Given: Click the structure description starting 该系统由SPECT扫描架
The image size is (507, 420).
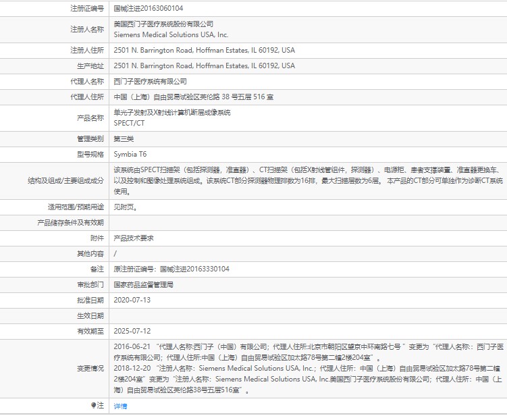Looking at the screenshot, I should pos(308,181).
